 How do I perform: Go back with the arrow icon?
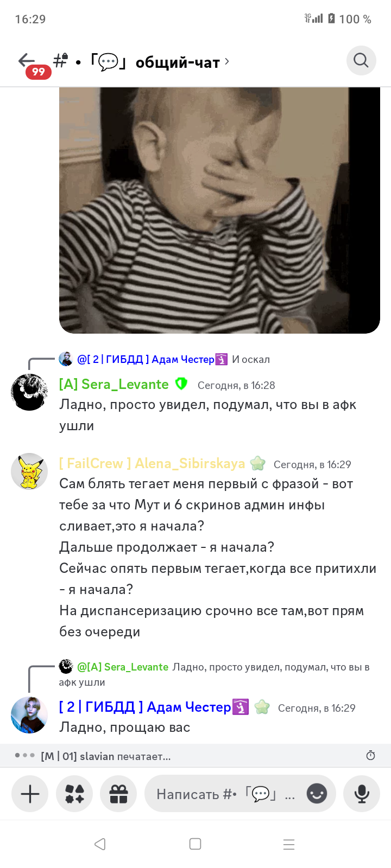(26, 60)
